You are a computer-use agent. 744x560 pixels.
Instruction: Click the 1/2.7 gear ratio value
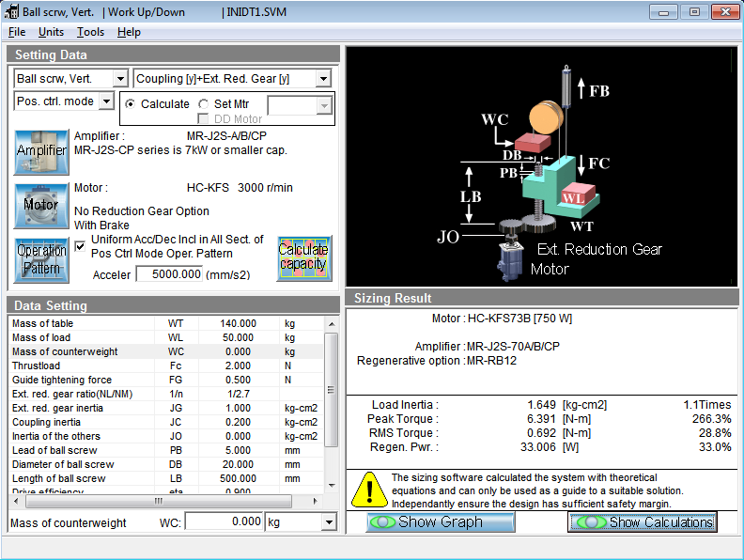click(239, 394)
